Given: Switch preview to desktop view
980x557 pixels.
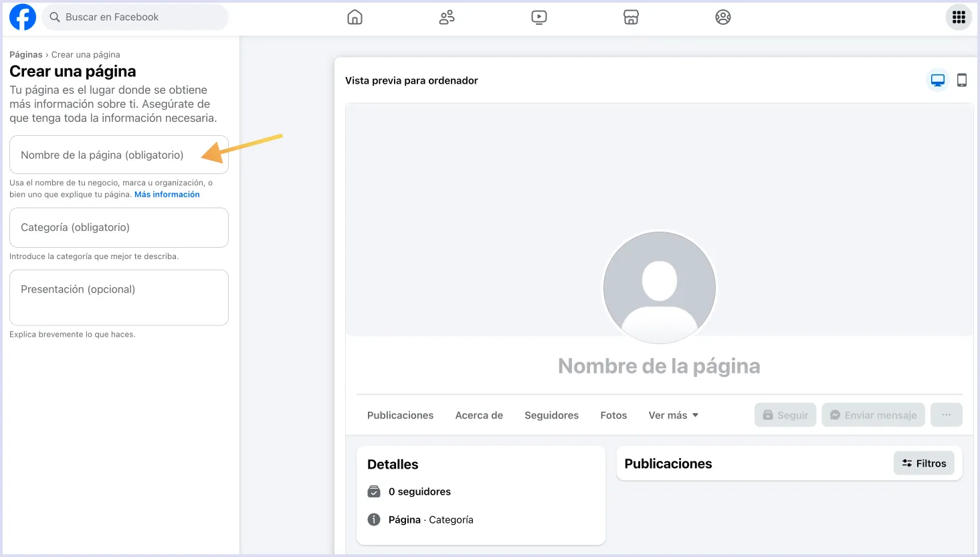Looking at the screenshot, I should click(x=937, y=79).
